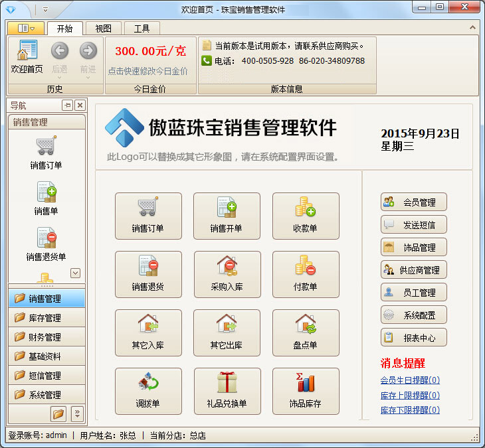Open the 库存上限提醒(0) link
This screenshot has width=485, height=448.
coord(410,395)
